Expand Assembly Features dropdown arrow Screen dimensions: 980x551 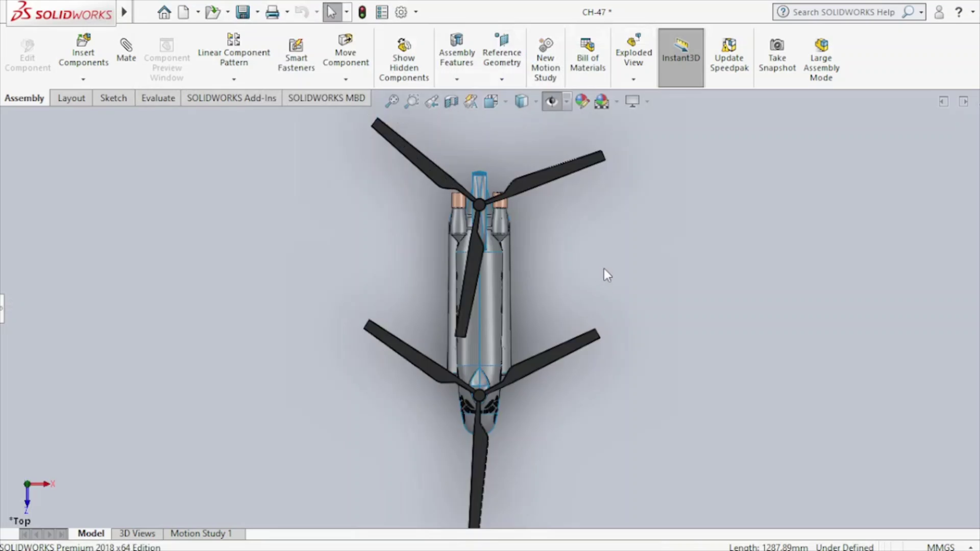coord(457,79)
